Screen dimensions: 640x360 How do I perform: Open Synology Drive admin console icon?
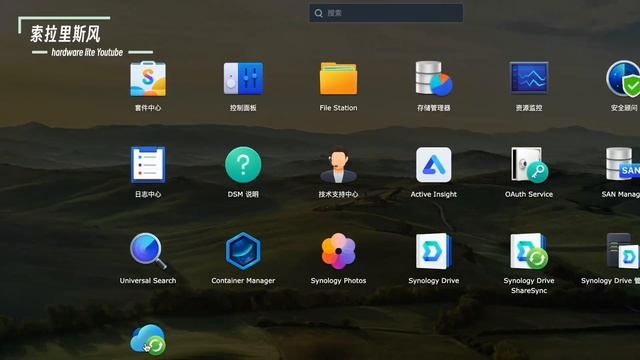[622, 251]
